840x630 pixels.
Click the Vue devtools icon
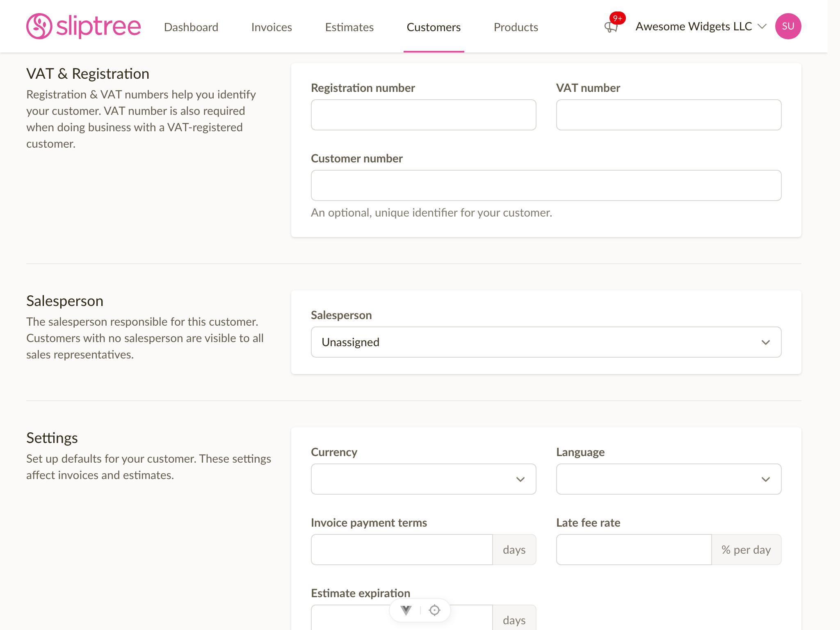point(406,610)
